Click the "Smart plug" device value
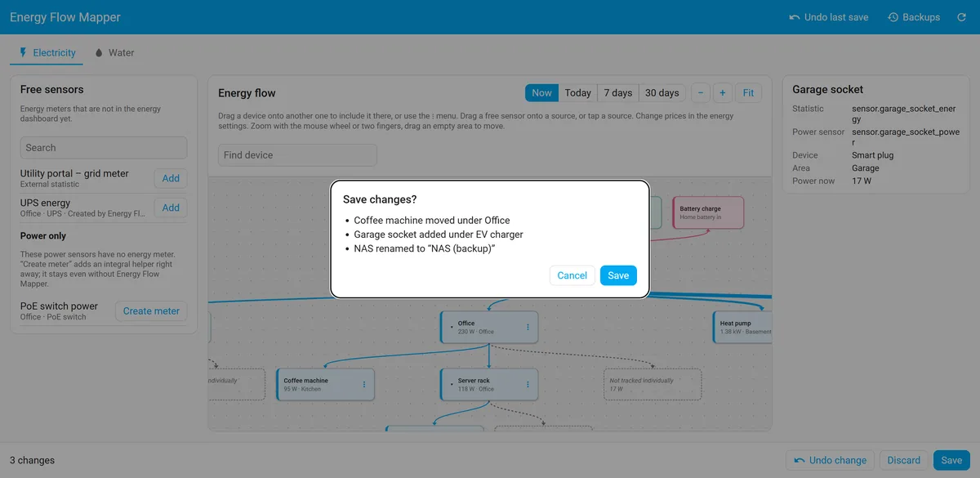Screen dimensions: 980x478 click(x=875, y=155)
